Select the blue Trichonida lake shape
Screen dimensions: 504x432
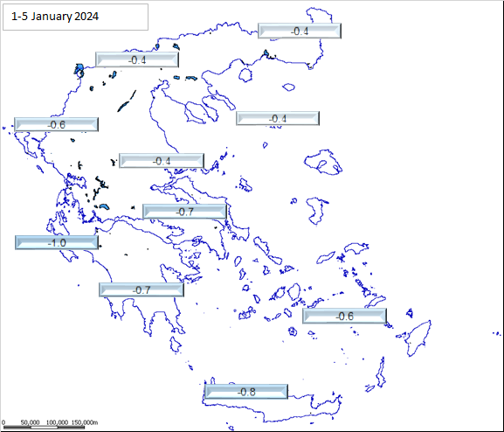(x=104, y=206)
